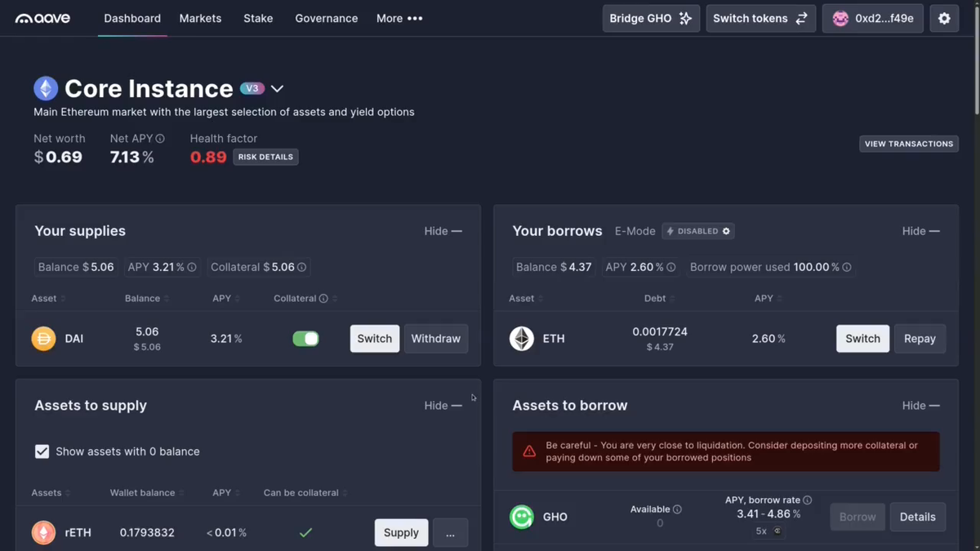
Task: Sort supplies by Asset column
Action: tap(49, 299)
